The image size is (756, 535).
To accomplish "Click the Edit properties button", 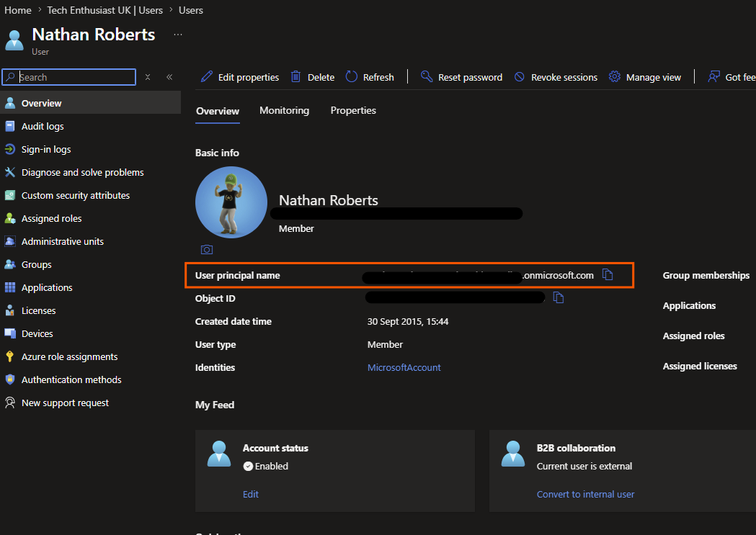I will pyautogui.click(x=240, y=77).
